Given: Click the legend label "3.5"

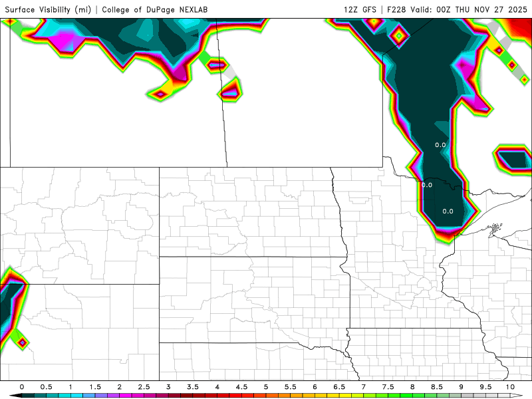Looking at the screenshot, I should (193, 387).
